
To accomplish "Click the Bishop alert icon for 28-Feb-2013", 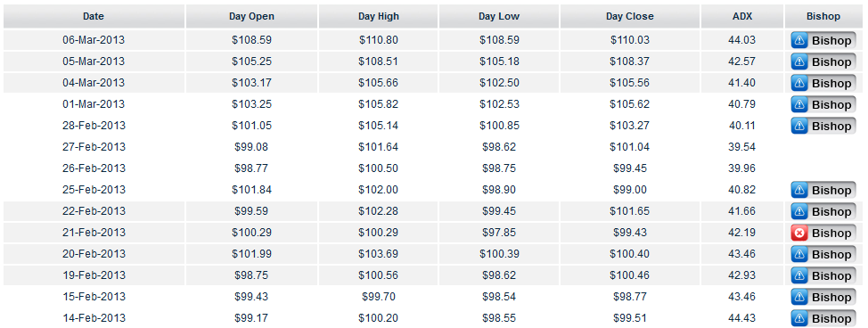I will tap(799, 127).
